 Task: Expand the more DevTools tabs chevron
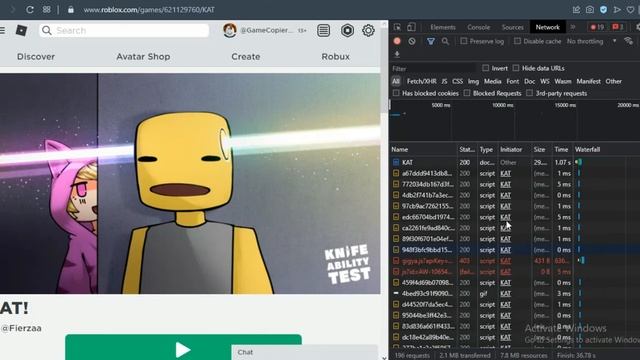[573, 27]
